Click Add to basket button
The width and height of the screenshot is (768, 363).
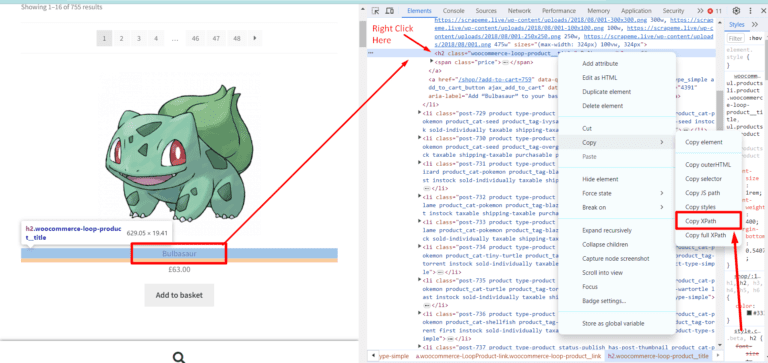tap(179, 295)
